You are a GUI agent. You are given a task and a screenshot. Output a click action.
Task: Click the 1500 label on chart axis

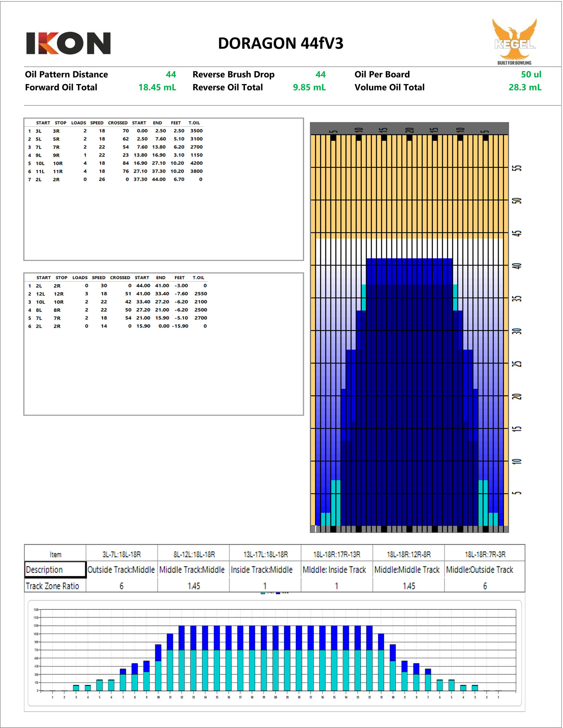(x=36, y=610)
